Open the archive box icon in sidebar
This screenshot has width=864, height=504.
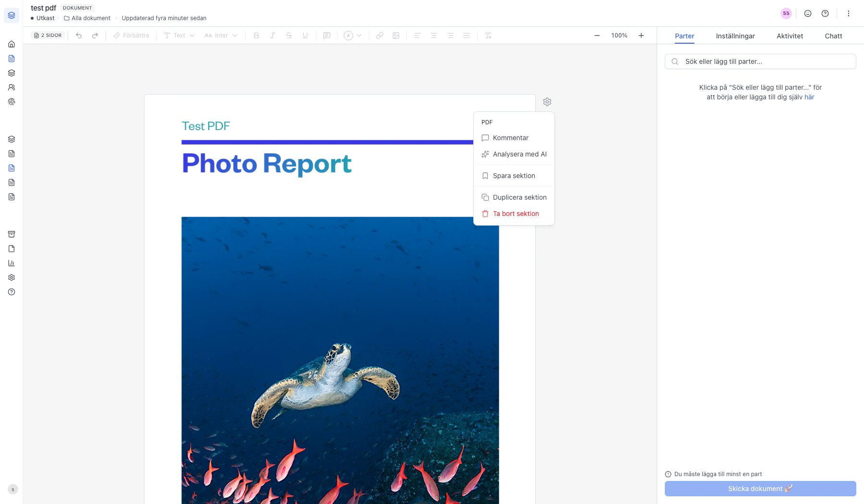[12, 234]
